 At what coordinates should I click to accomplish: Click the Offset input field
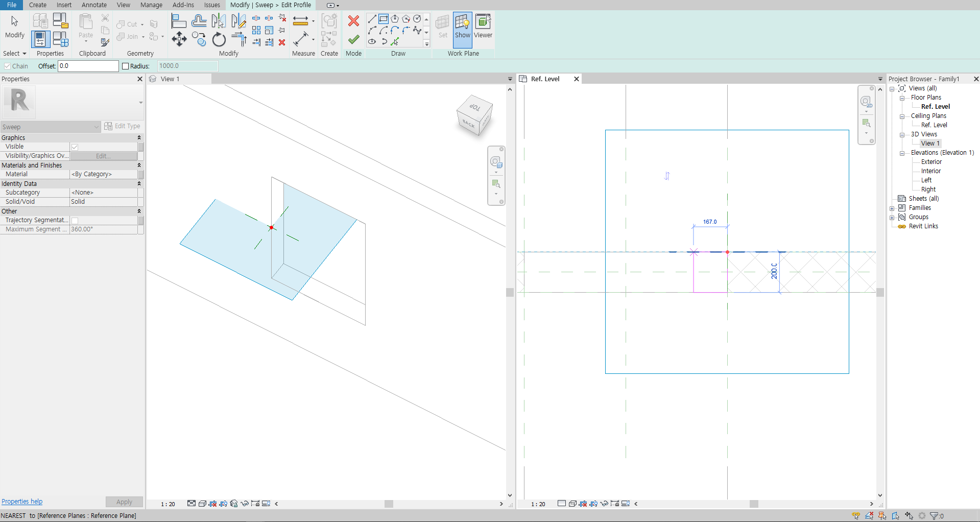coord(88,66)
